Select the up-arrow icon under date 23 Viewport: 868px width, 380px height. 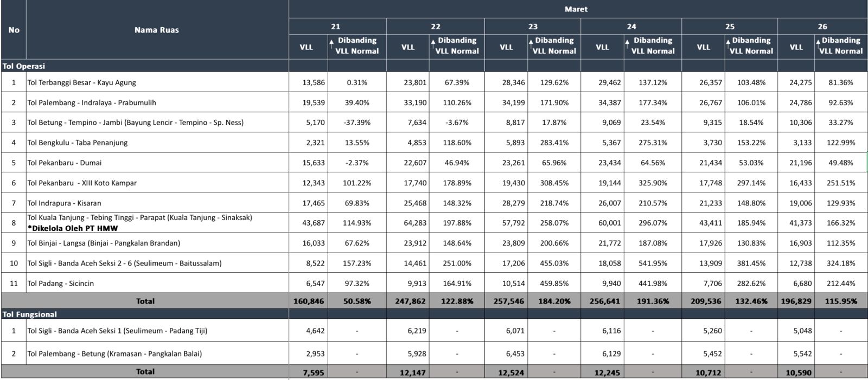[530, 43]
